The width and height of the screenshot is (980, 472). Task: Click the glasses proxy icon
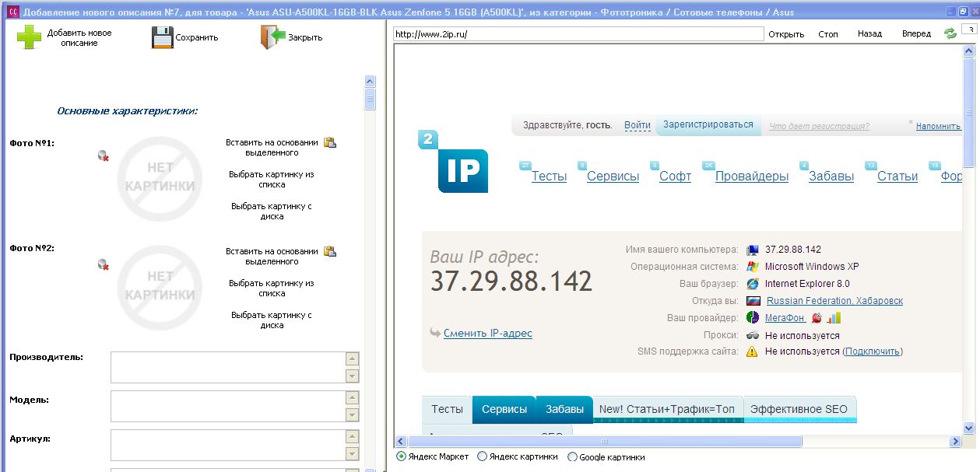coord(752,335)
